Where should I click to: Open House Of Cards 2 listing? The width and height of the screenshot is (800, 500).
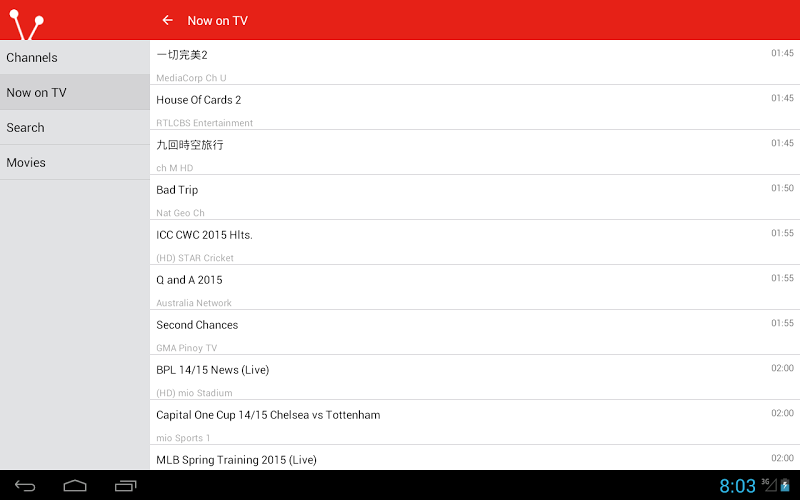(475, 107)
